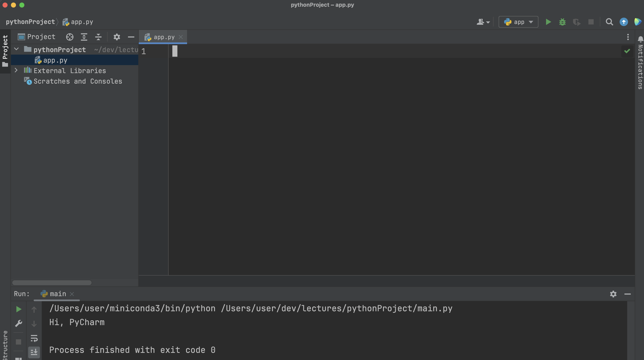Collapse the pythonProject folder node
The image size is (644, 360).
pyautogui.click(x=17, y=49)
